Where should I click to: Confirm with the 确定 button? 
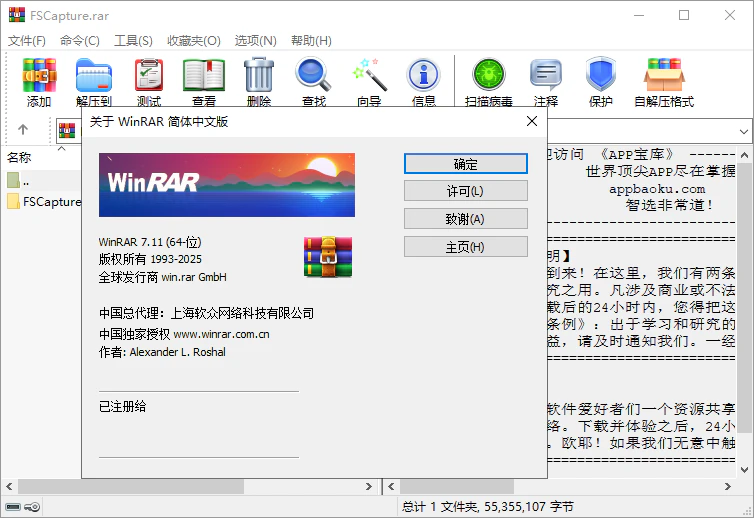click(x=465, y=164)
